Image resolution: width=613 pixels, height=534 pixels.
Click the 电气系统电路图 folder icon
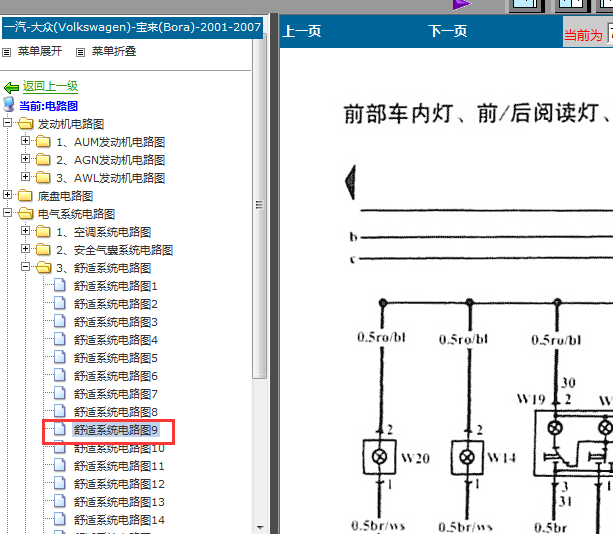coord(26,214)
